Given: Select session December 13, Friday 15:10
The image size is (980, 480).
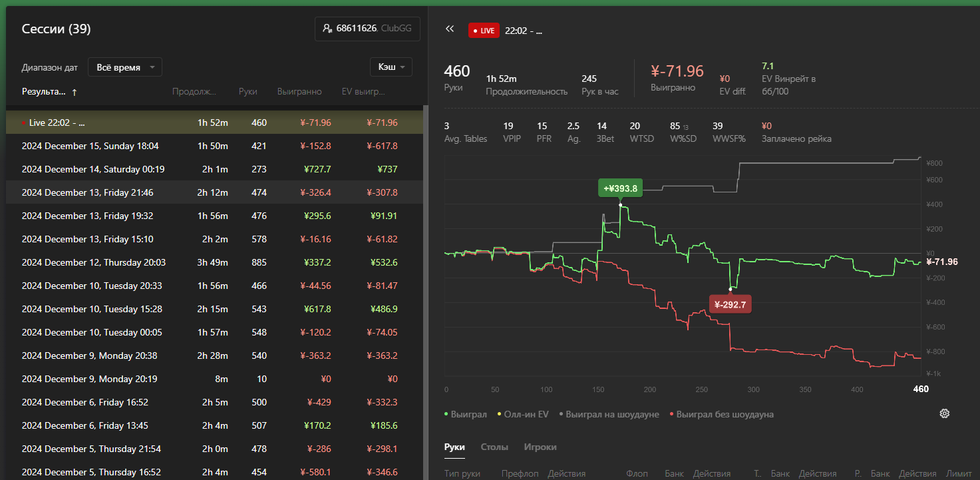Looking at the screenshot, I should (214, 239).
